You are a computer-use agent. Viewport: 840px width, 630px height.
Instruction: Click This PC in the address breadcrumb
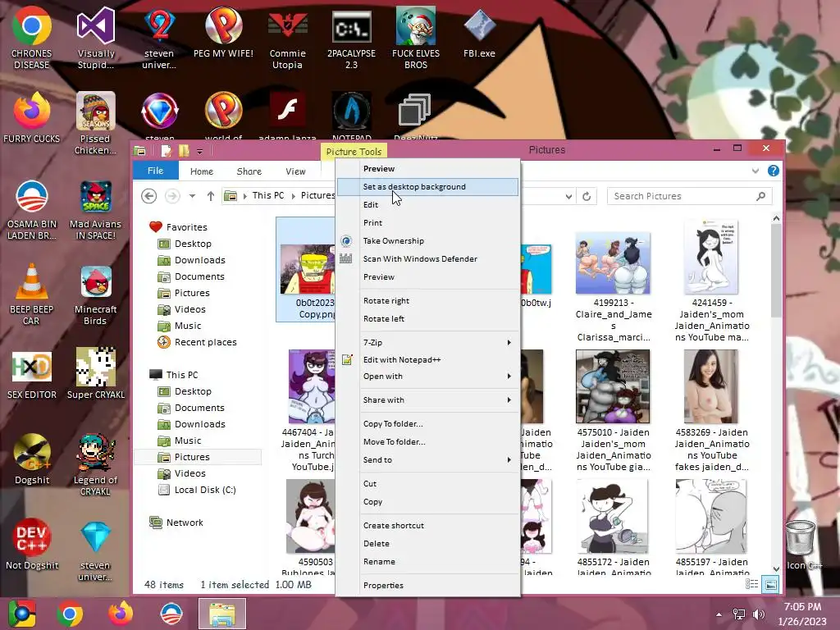tap(268, 195)
